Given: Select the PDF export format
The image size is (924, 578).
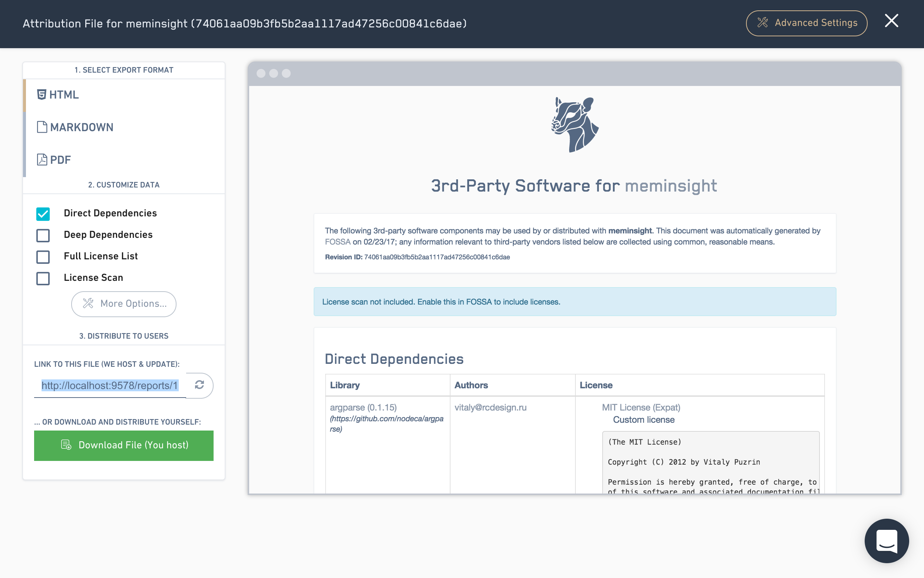Looking at the screenshot, I should click(60, 160).
